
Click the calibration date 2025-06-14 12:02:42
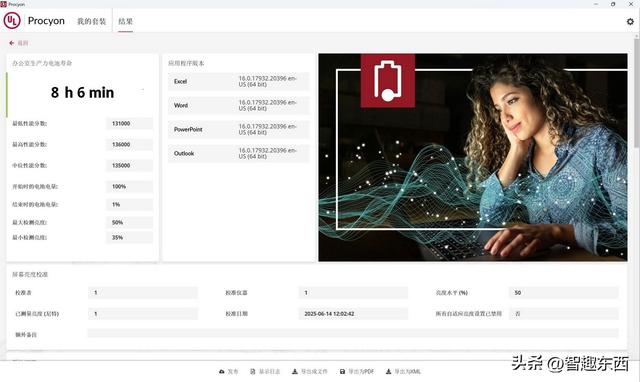pos(353,314)
